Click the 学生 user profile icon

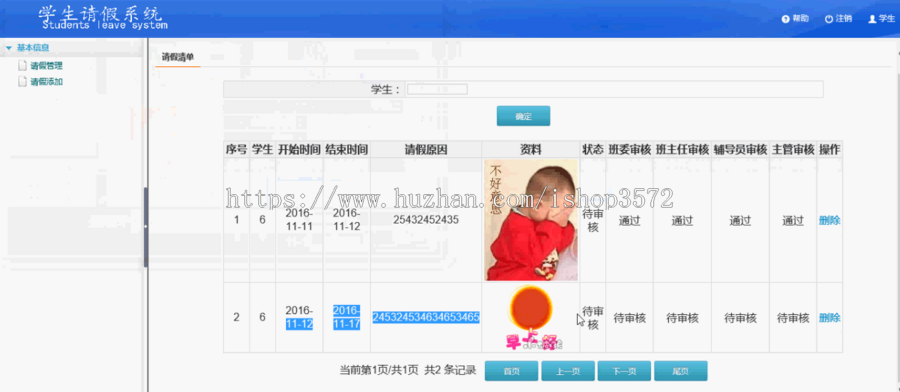coord(872,19)
